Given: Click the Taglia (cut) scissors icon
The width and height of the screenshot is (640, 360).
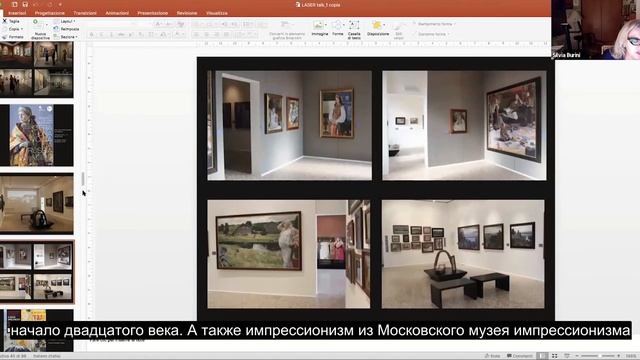Looking at the screenshot, I should point(5,21).
